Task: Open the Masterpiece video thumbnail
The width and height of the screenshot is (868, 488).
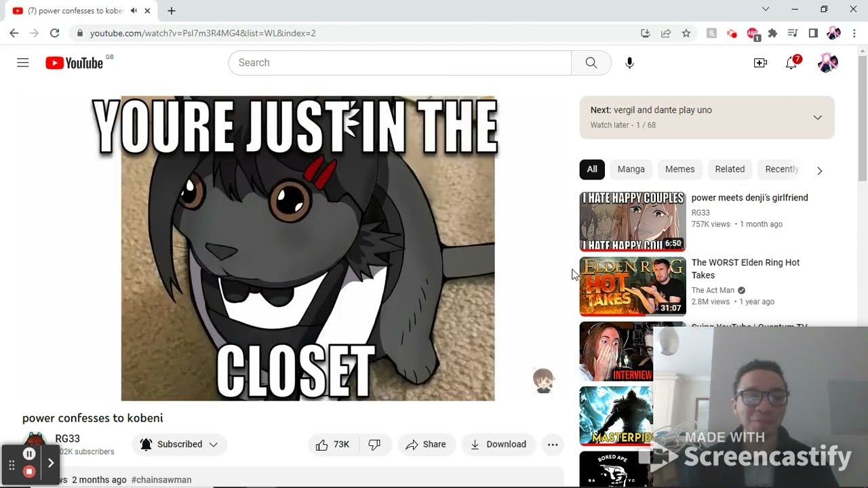Action: 616,417
